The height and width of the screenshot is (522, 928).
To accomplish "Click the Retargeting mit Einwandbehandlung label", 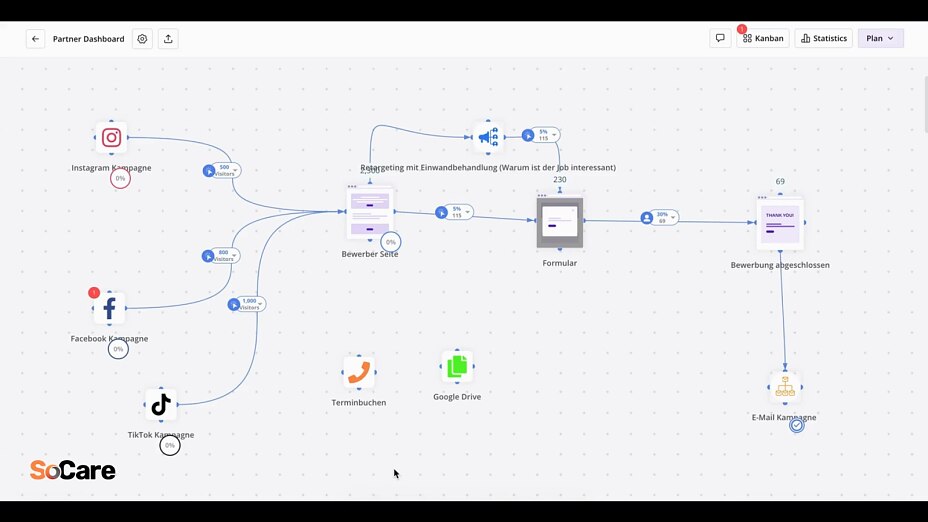I will (488, 167).
